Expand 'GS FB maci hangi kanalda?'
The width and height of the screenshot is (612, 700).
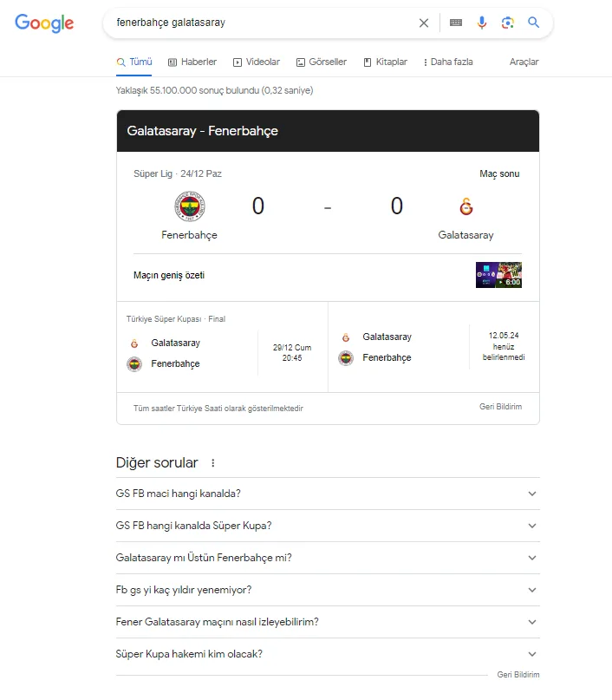click(x=328, y=494)
